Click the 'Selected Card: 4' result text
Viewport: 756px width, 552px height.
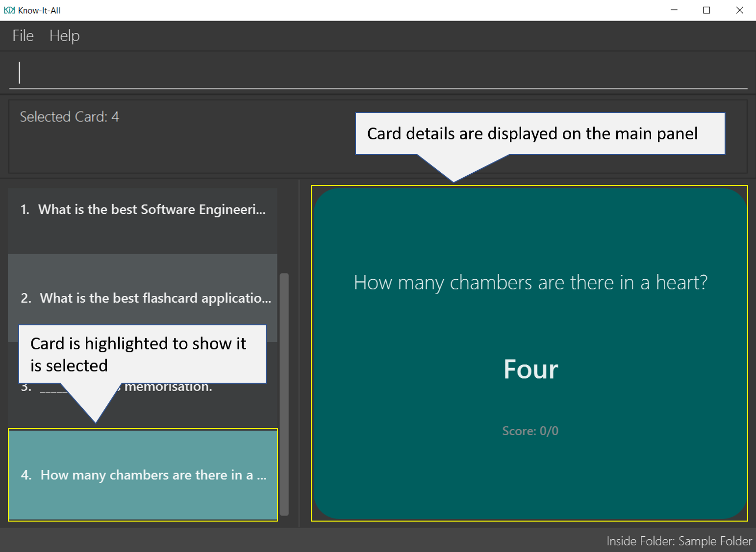coord(69,117)
